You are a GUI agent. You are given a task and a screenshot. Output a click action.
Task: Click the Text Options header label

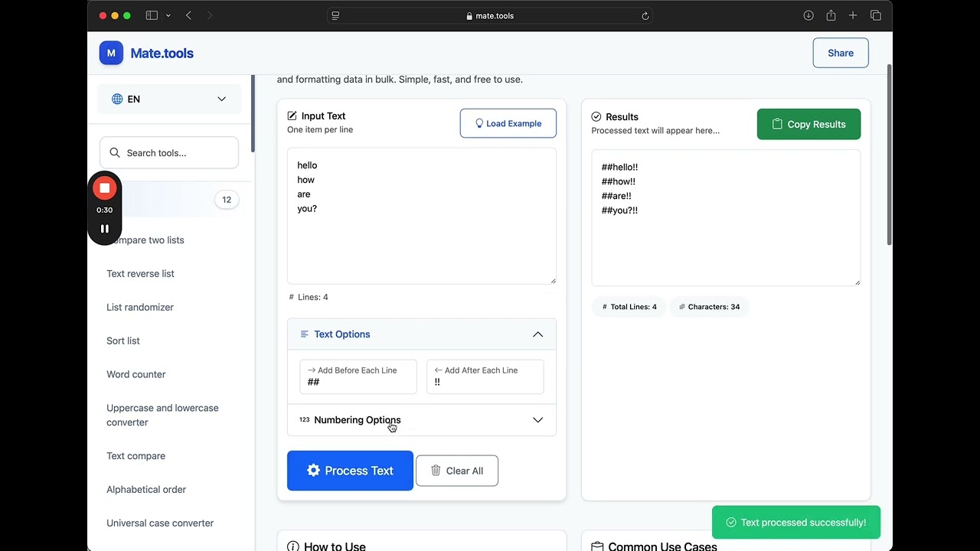[342, 334]
